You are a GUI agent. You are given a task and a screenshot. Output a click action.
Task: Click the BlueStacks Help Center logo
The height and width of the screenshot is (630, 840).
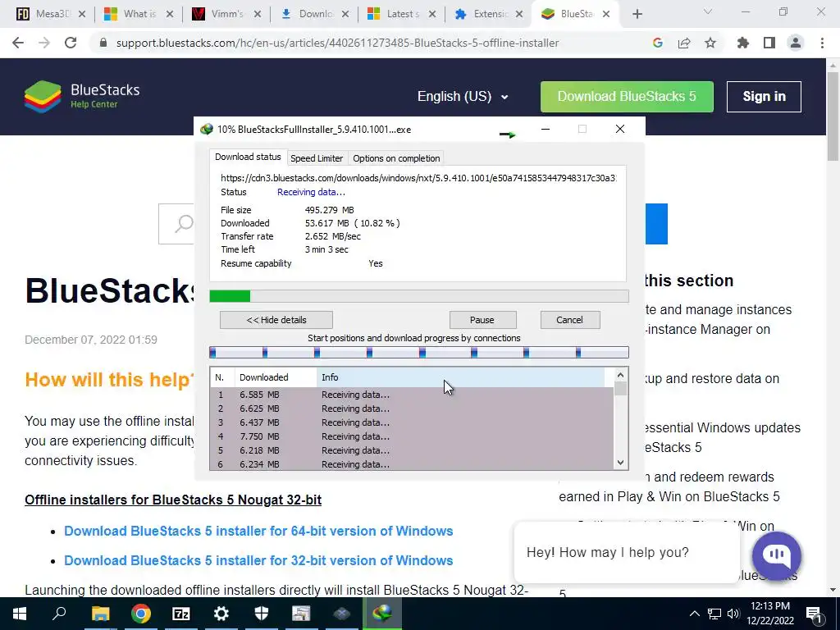(82, 97)
